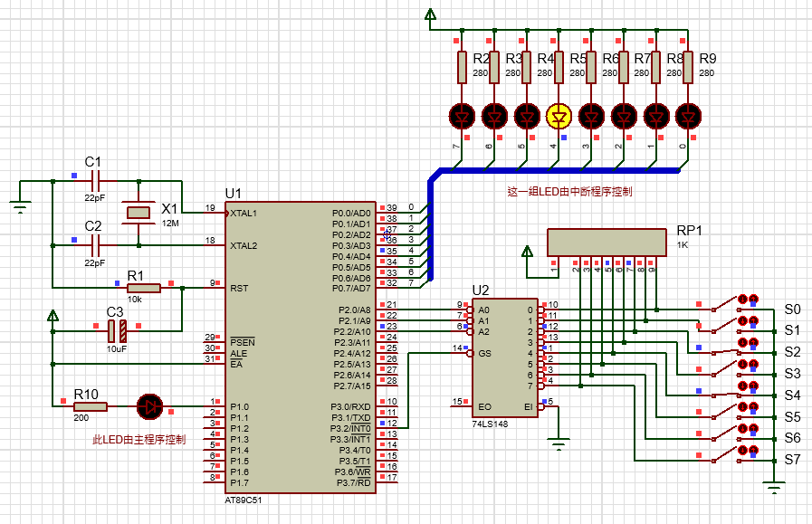The height and width of the screenshot is (524, 812).
Task: Click the 'P3.2/INT0' pin label
Action: [x=350, y=429]
